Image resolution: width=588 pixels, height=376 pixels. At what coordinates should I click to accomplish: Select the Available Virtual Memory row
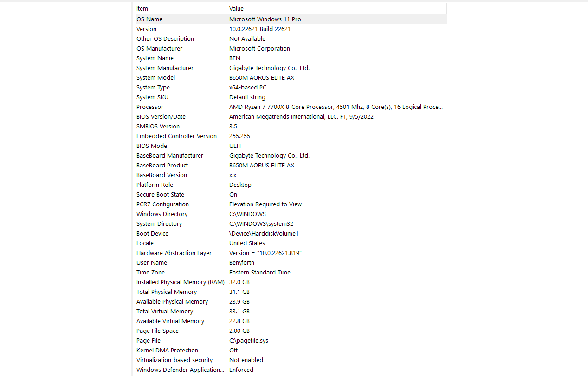point(291,321)
